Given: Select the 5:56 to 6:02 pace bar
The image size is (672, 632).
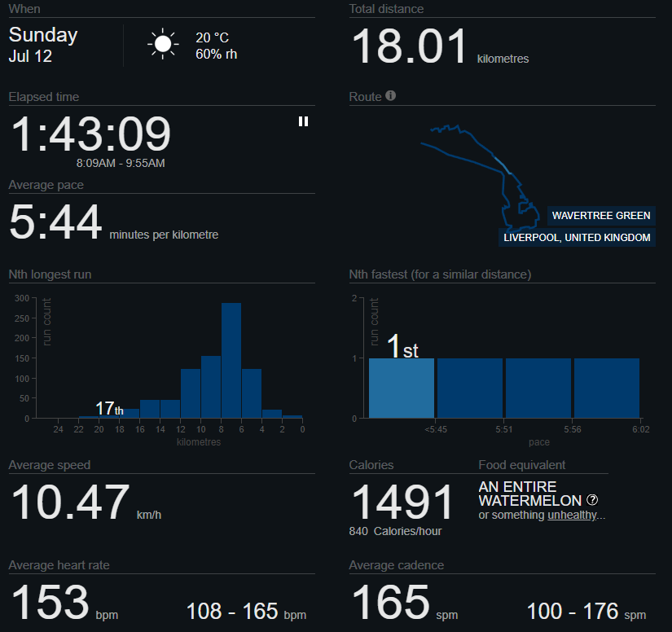Looking at the screenshot, I should pos(606,388).
